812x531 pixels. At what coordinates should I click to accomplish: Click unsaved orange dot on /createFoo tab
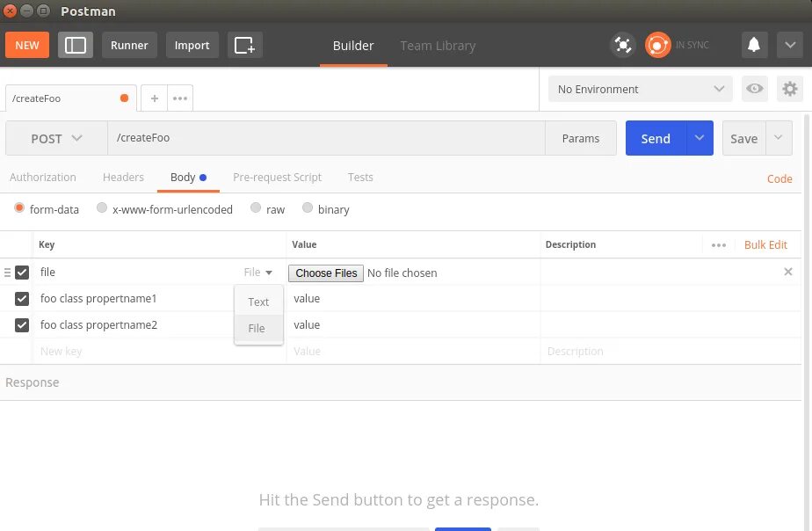coord(124,98)
